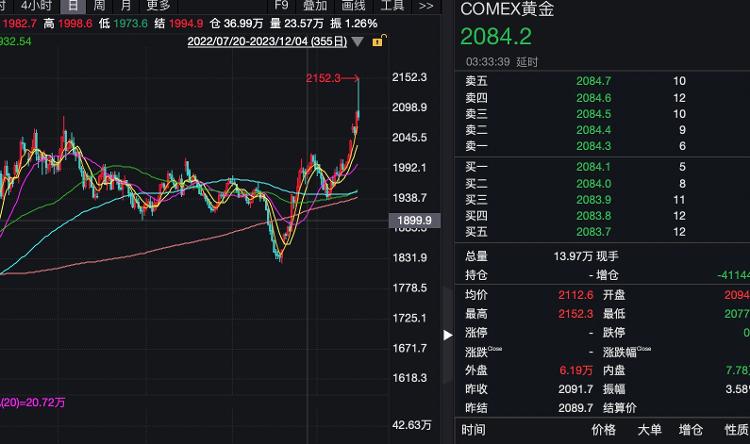Click the 叠加 overlay button
The width and height of the screenshot is (750, 444).
tap(316, 6)
